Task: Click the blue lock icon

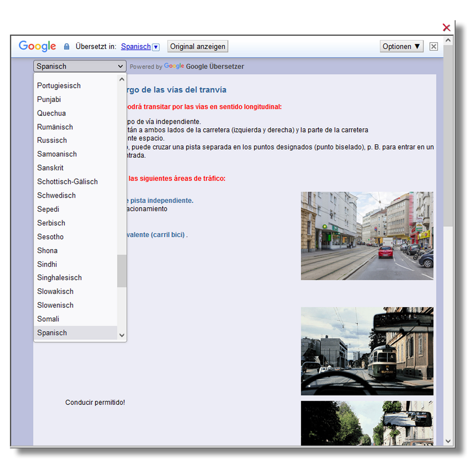Action: (67, 47)
